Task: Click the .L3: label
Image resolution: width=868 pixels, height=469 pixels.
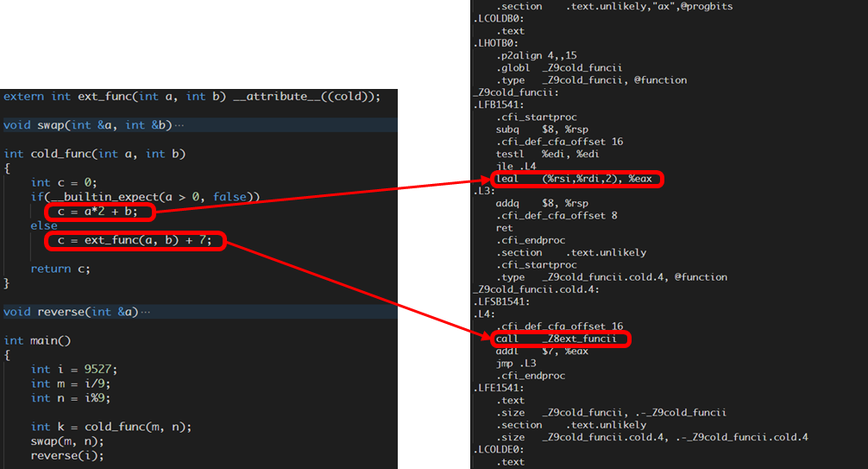Action: [484, 191]
